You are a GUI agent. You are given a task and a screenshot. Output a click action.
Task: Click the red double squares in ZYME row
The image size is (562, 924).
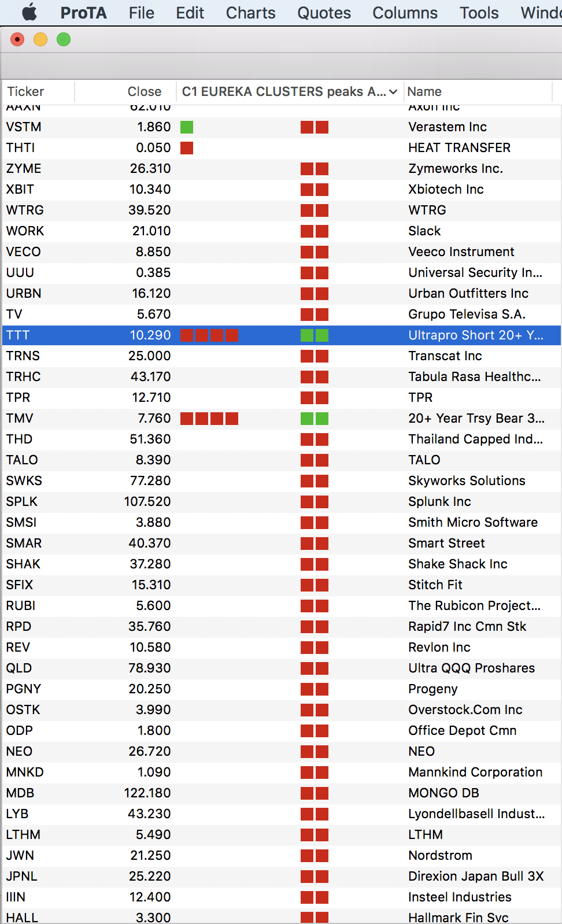[315, 169]
